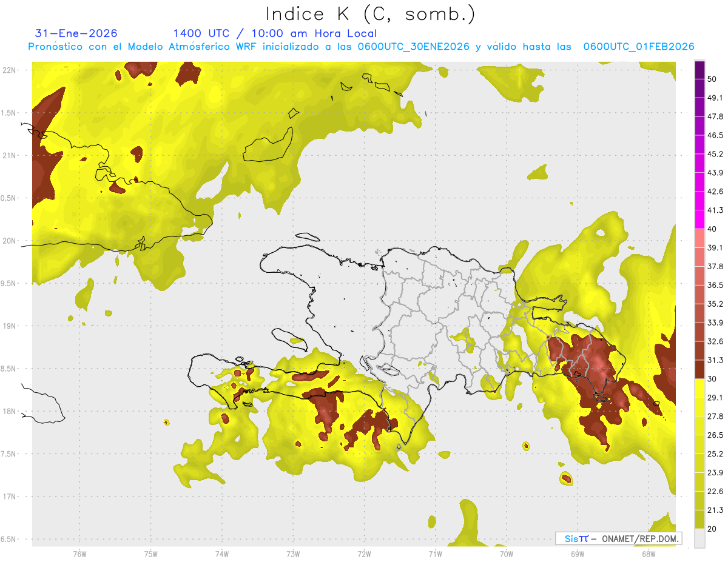The image size is (728, 562).
Task: Click the color scale value '33.9'
Action: [716, 323]
